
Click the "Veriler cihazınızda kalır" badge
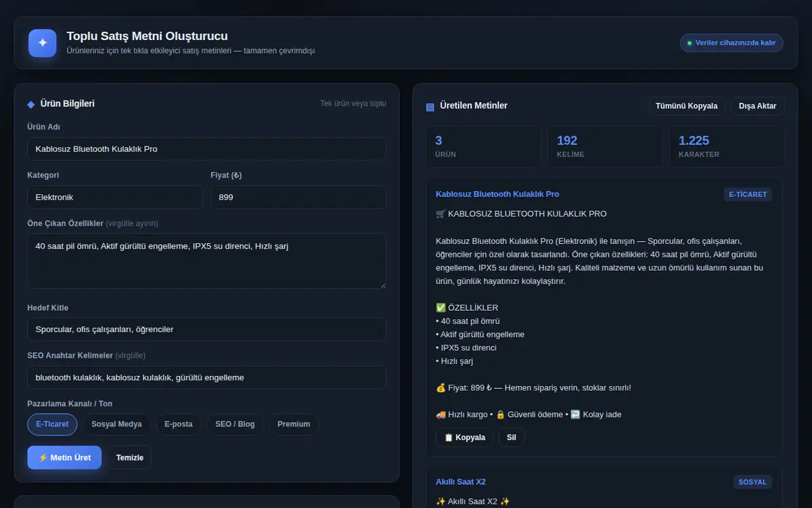(x=731, y=43)
